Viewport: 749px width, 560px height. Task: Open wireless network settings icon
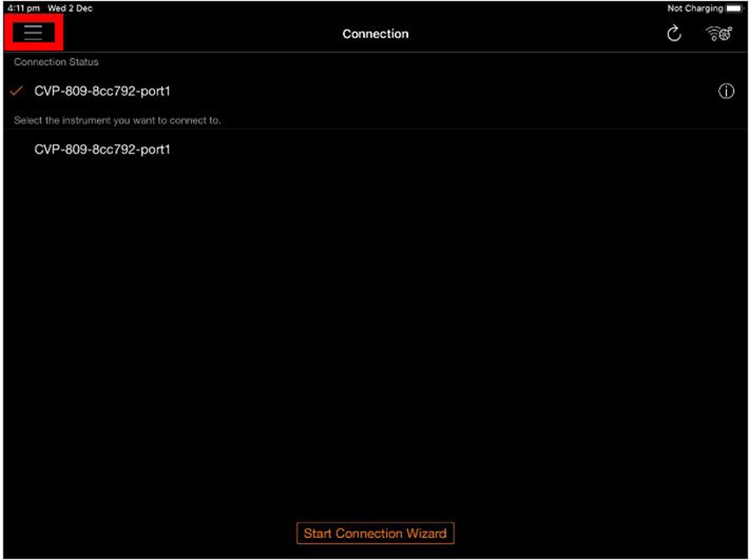(x=719, y=34)
